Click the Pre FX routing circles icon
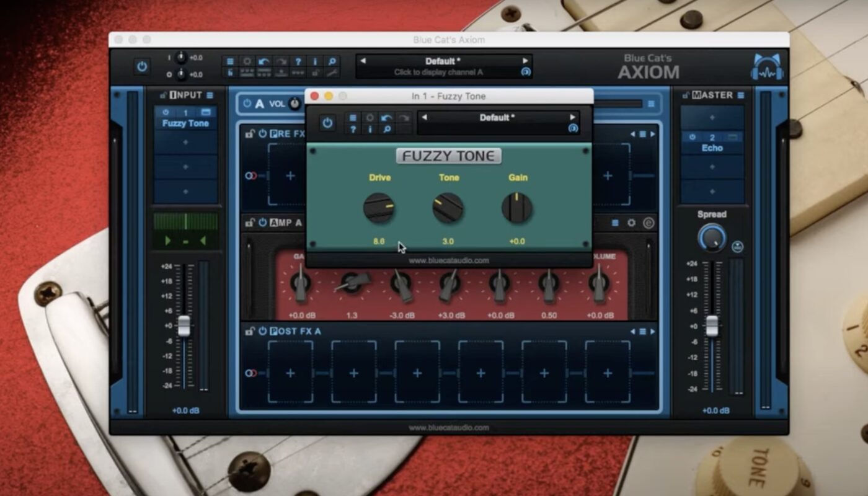This screenshot has width=868, height=496. click(x=250, y=175)
